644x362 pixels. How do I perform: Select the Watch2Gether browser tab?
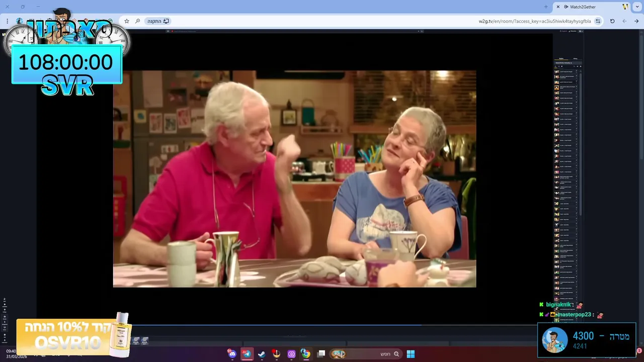[592, 7]
